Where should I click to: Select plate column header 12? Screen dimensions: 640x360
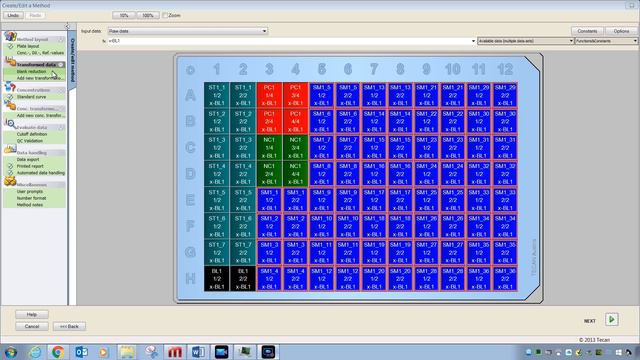pyautogui.click(x=505, y=69)
